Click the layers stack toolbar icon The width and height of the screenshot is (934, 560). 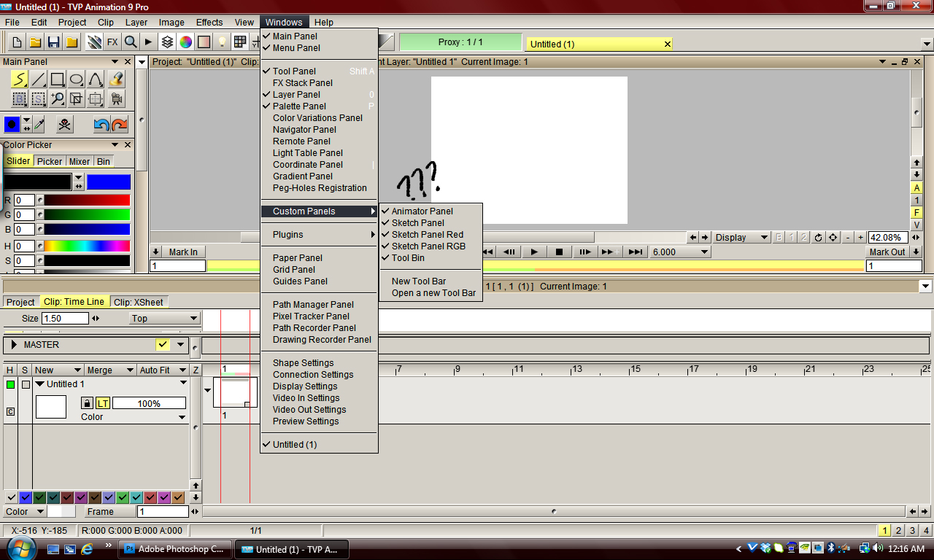point(167,42)
